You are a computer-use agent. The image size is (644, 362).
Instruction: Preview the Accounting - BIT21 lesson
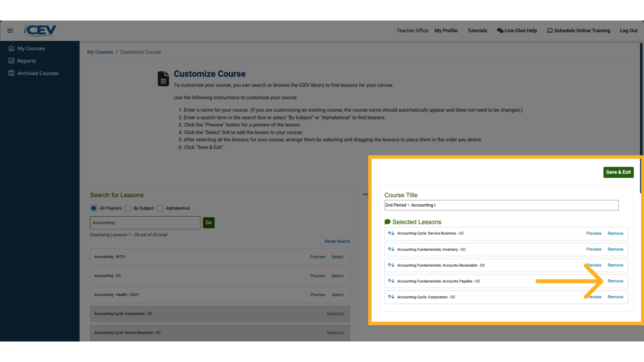[318, 257]
